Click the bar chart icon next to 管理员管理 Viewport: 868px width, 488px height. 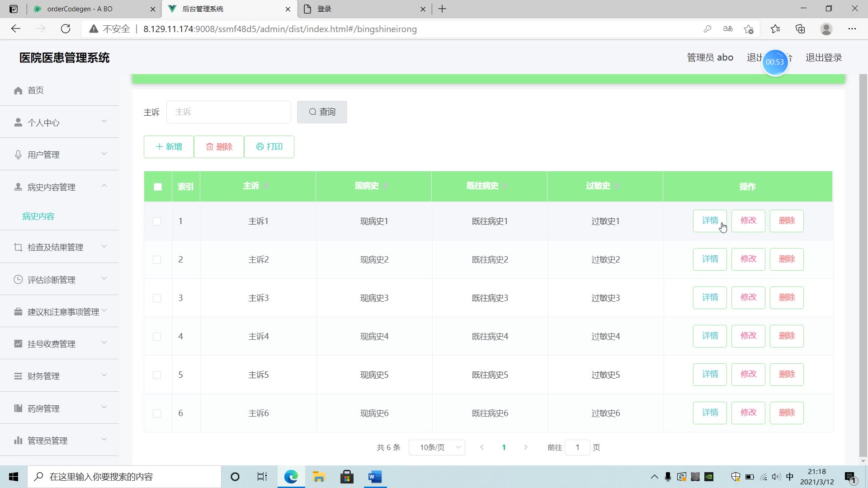(x=18, y=441)
